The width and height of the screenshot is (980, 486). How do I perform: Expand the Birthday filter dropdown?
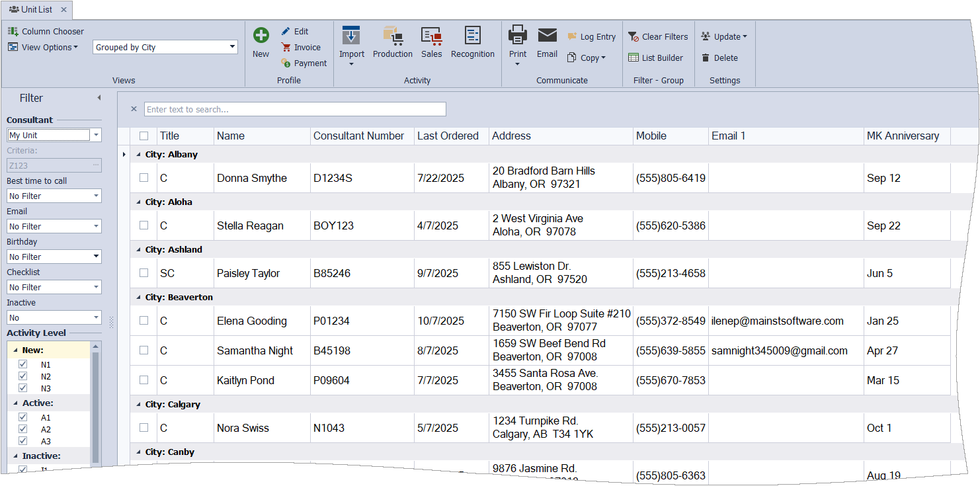click(x=96, y=257)
